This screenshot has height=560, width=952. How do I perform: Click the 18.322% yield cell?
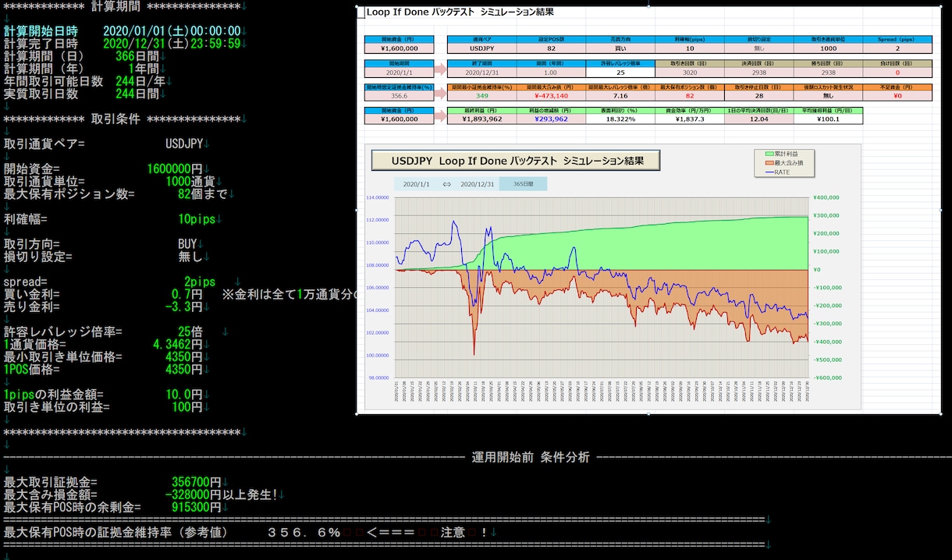[620, 119]
